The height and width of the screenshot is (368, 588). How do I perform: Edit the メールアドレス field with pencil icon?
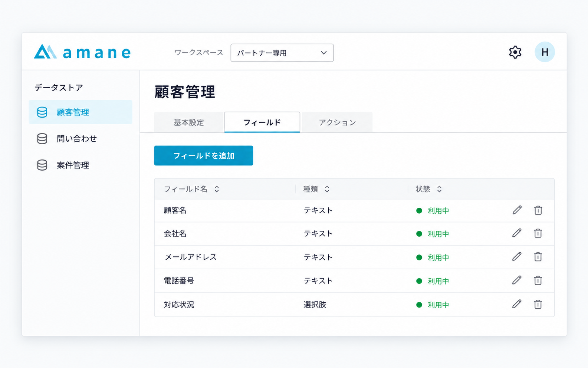(x=517, y=257)
